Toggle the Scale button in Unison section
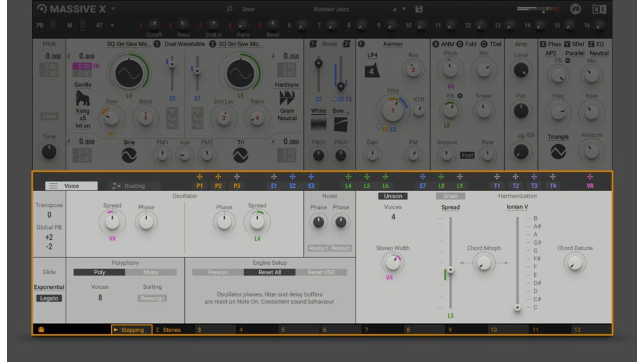Viewport: 644px width, 362px height. point(450,196)
